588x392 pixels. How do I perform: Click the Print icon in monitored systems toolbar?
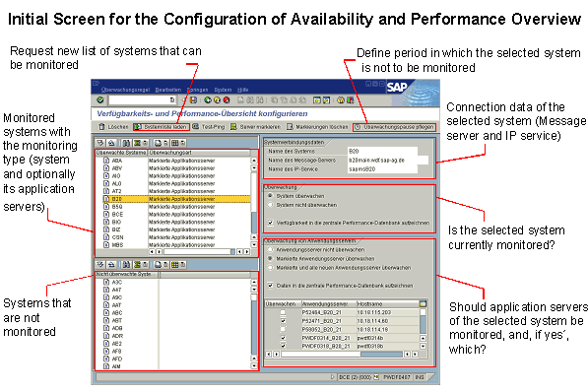pyautogui.click(x=158, y=143)
